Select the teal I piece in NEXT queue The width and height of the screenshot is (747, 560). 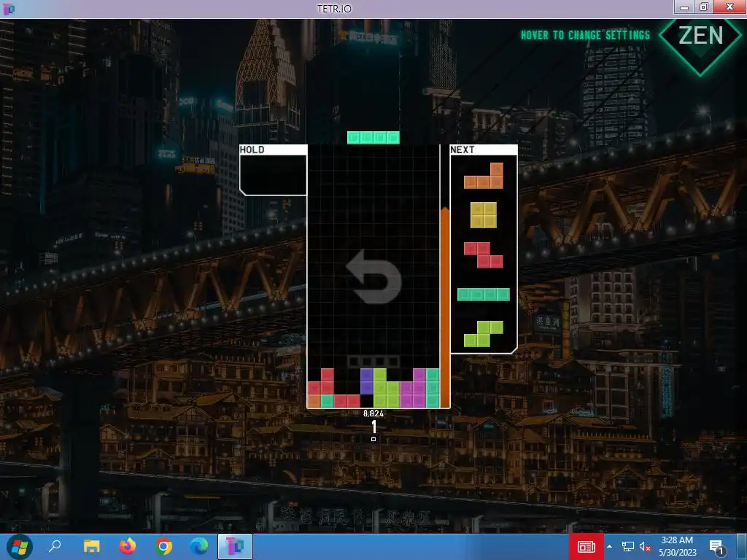484,295
